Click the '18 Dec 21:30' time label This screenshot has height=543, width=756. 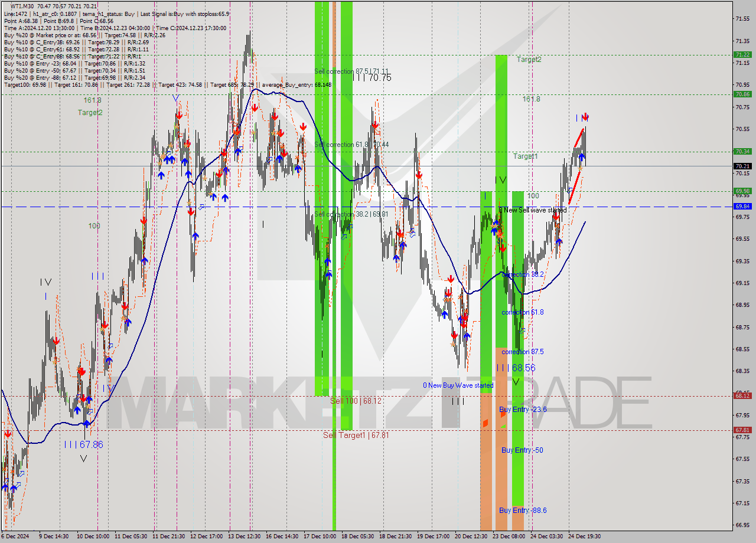395,537
